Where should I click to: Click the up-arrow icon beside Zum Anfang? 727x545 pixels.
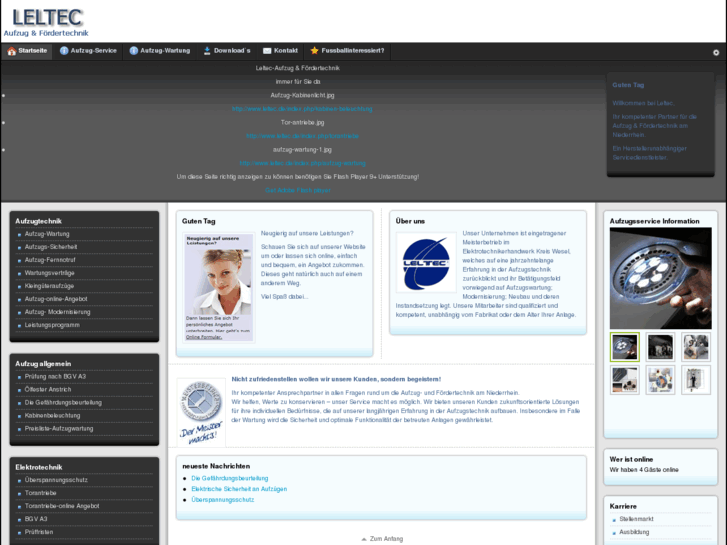[x=364, y=539]
